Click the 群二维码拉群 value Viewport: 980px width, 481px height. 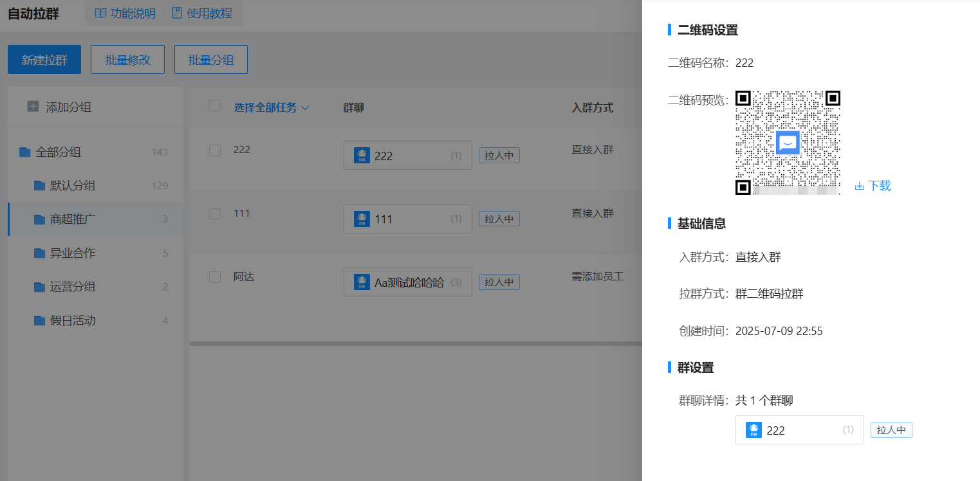pos(770,294)
